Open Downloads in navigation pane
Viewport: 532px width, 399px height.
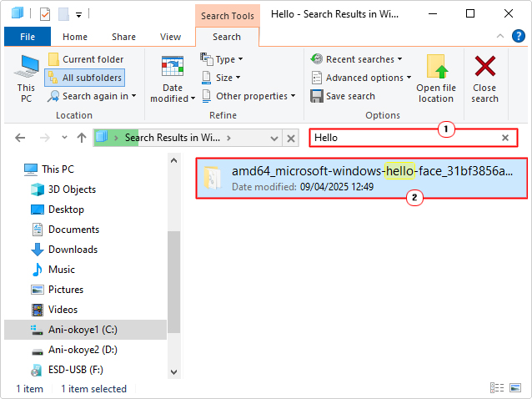pyautogui.click(x=64, y=250)
